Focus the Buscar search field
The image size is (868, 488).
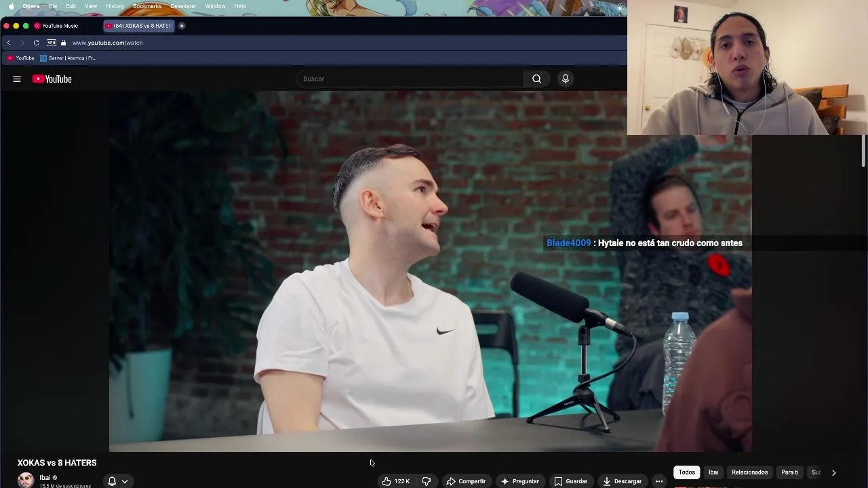(410, 79)
